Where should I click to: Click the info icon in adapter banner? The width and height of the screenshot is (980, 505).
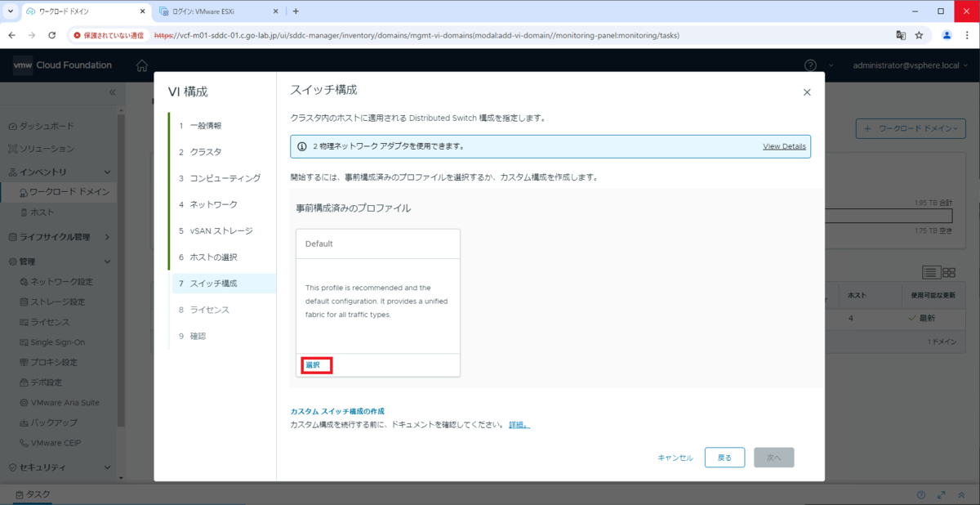pyautogui.click(x=302, y=146)
